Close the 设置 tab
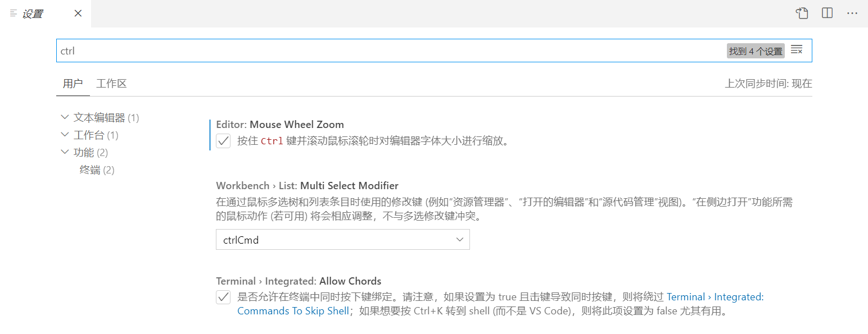This screenshot has width=868, height=334. click(78, 13)
